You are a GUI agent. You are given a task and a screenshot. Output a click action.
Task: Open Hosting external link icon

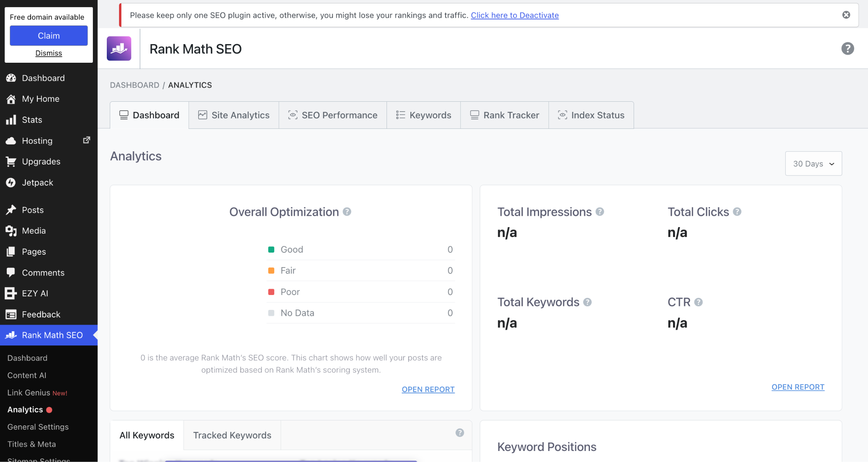click(x=86, y=140)
